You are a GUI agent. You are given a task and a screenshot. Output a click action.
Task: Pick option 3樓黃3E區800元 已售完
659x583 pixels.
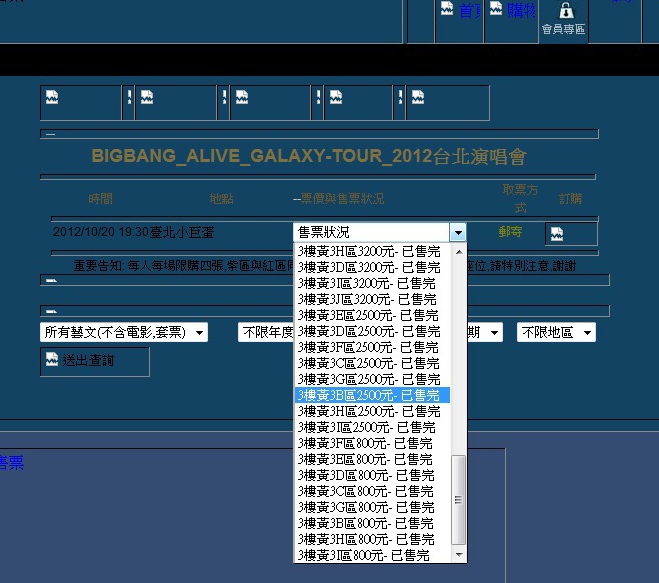[x=372, y=459]
